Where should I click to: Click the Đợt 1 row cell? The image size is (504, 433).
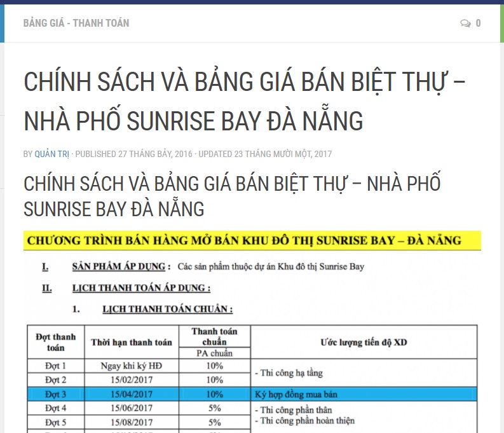pos(55,366)
